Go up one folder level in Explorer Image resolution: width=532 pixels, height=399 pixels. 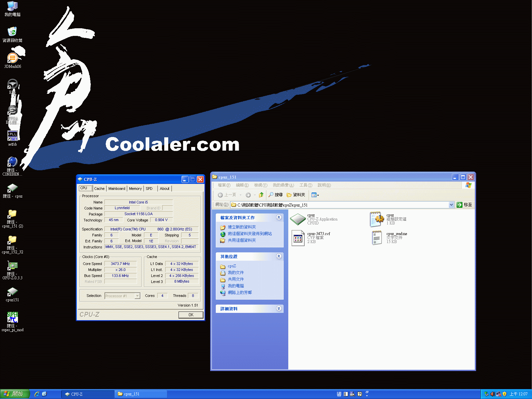click(261, 195)
